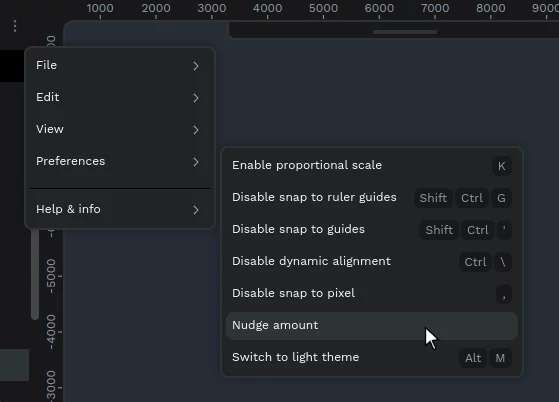
Task: Expand the File submenu arrow
Action: point(196,66)
